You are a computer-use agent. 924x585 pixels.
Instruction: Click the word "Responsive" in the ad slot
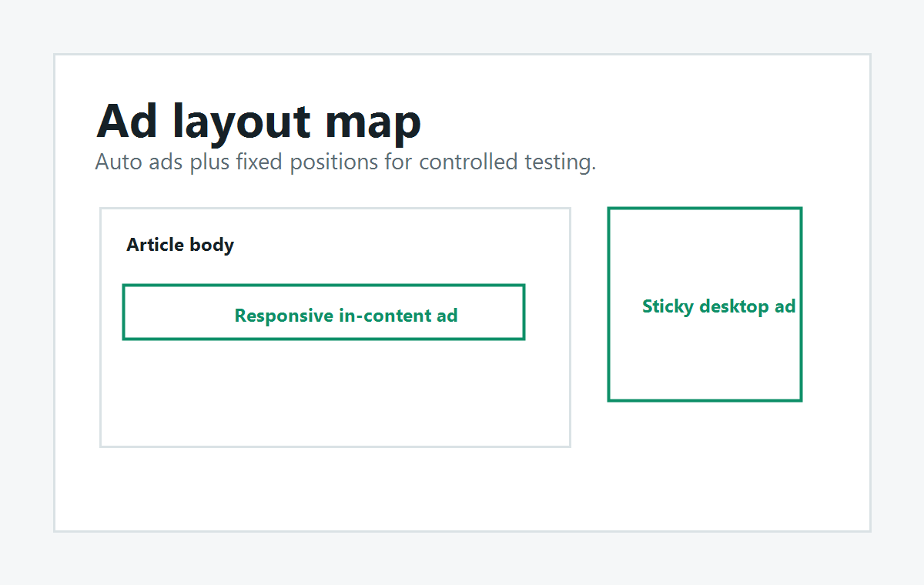tap(284, 316)
